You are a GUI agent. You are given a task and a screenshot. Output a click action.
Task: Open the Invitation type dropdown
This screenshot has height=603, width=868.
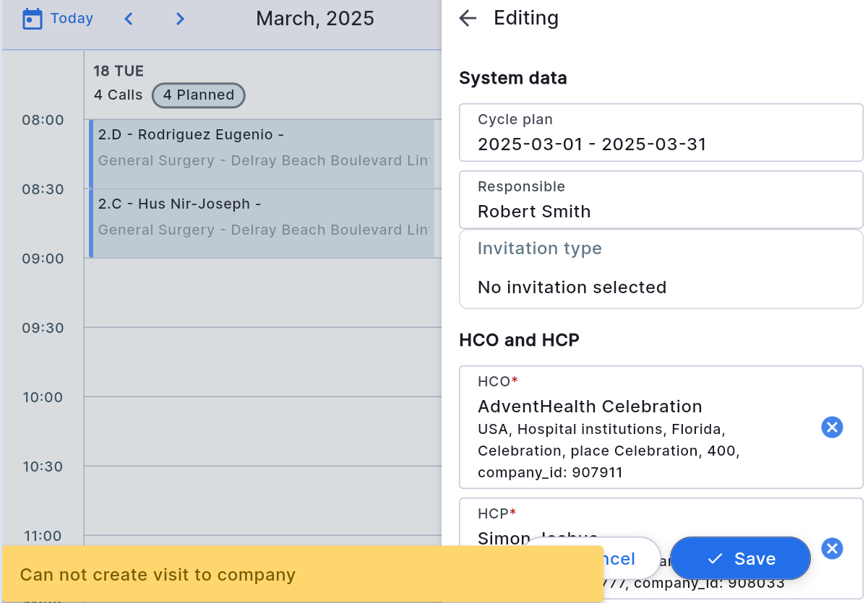point(661,269)
